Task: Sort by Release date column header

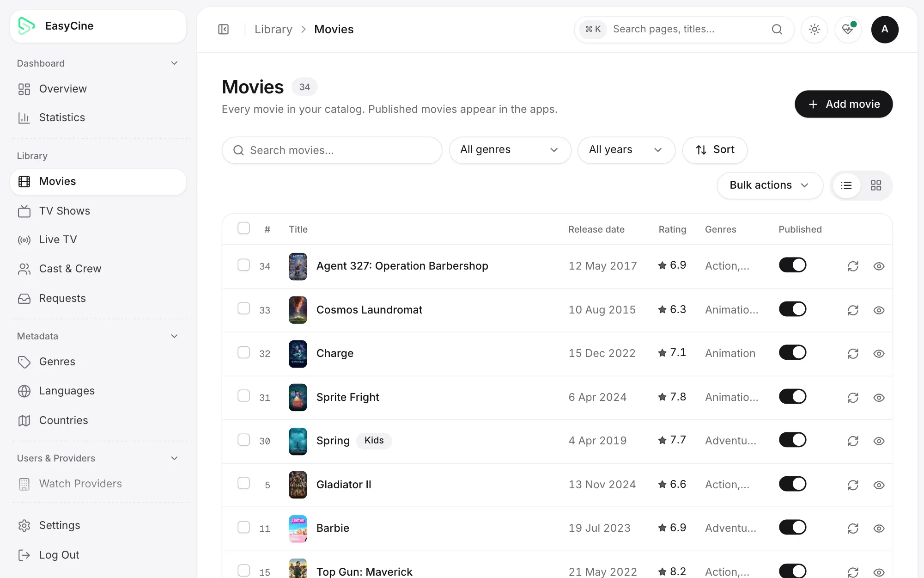Action: 596,229
